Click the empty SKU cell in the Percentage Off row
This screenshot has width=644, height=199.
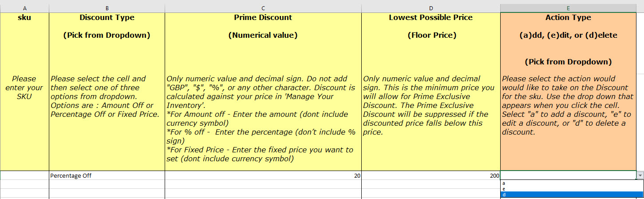(24, 175)
